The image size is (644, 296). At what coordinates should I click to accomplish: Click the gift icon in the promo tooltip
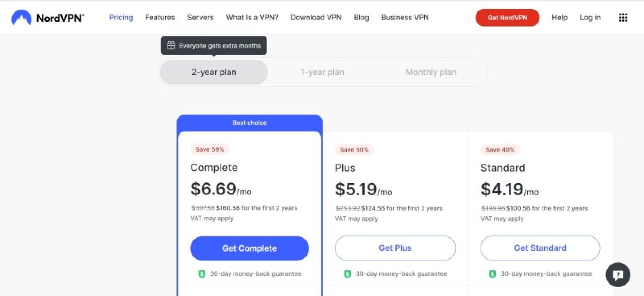pos(171,45)
